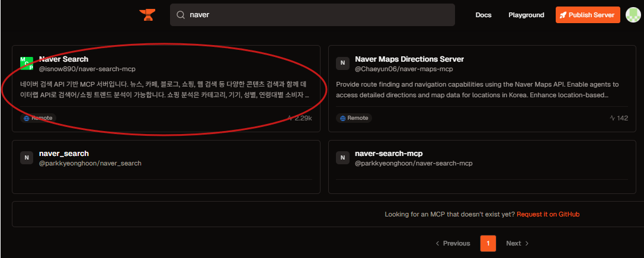
Task: Click N icon of Naver Maps Directions Server
Action: [x=342, y=63]
